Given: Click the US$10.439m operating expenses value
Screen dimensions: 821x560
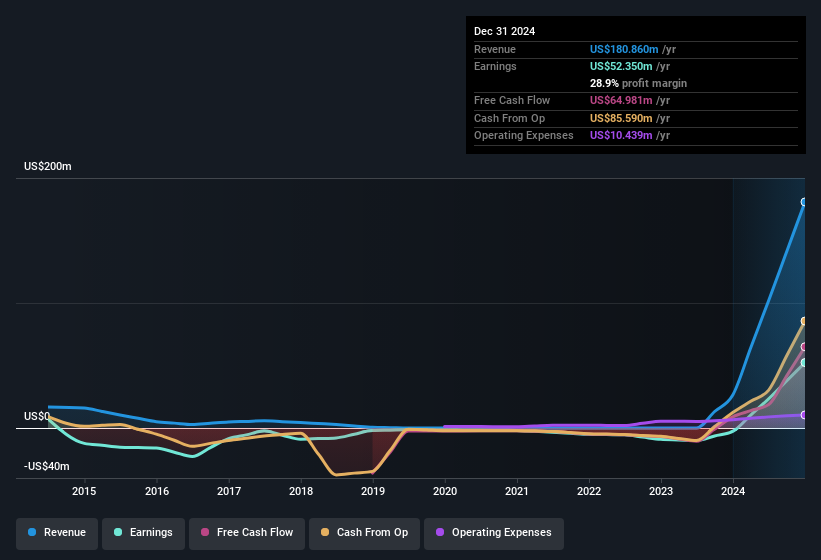Looking at the screenshot, I should click(621, 136).
